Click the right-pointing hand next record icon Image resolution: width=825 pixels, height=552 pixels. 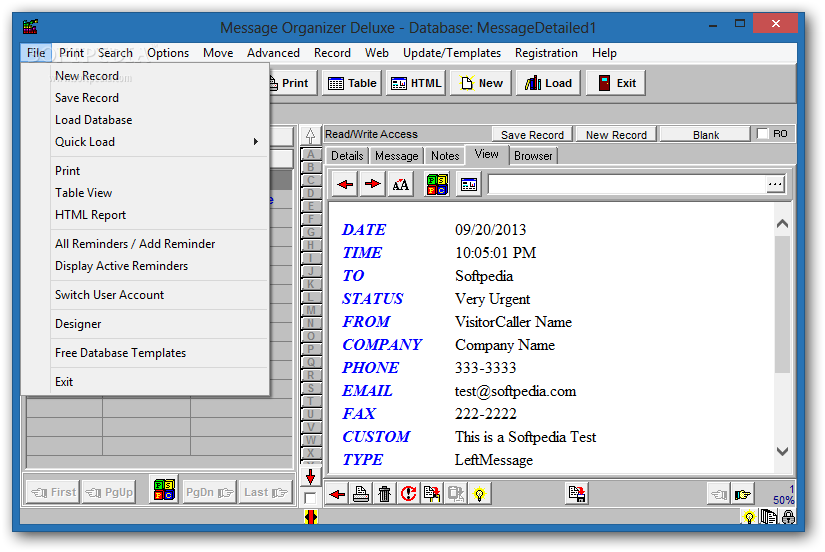743,494
